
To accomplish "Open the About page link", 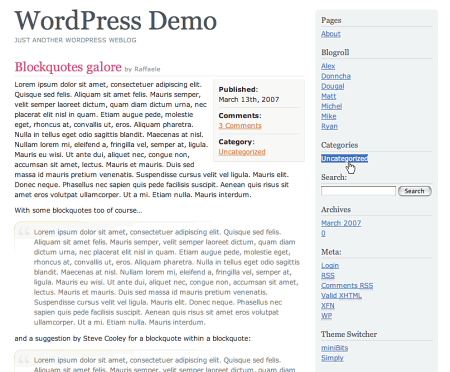I will pos(331,34).
